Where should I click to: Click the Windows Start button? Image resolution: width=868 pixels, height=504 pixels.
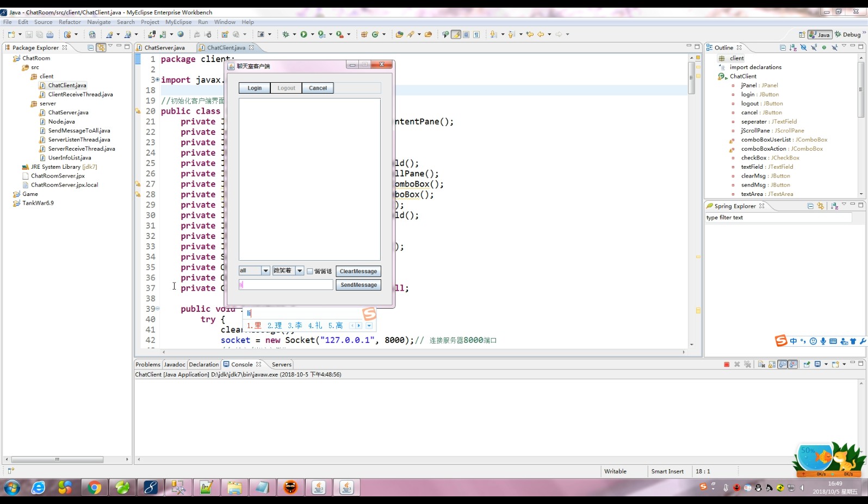12,488
